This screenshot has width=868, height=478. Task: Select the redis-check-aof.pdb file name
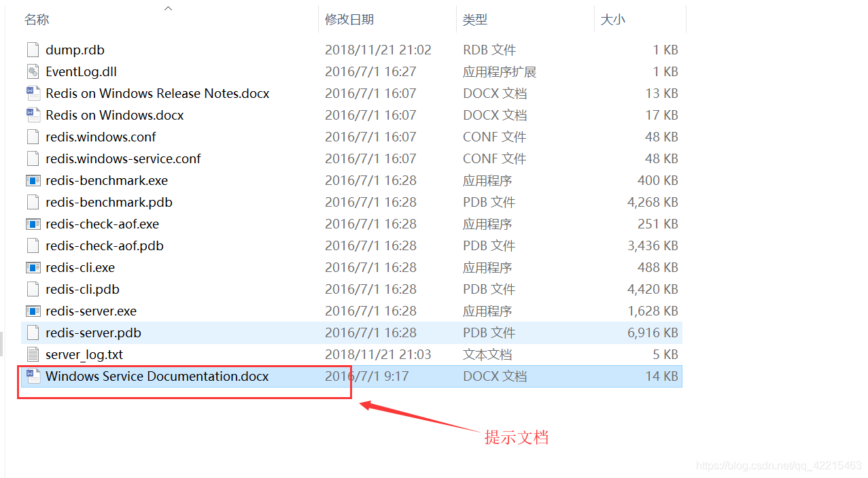(105, 245)
